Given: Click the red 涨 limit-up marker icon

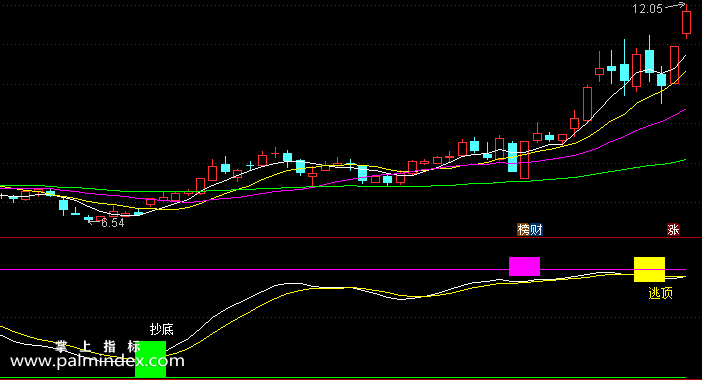Looking at the screenshot, I should 673,230.
